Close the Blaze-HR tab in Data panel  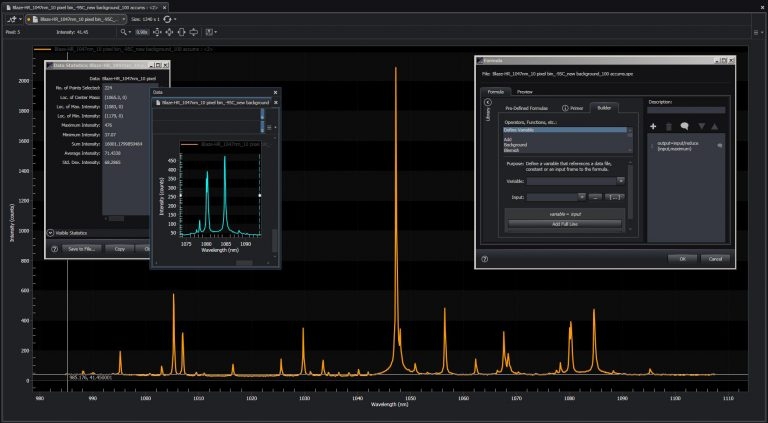tap(275, 102)
